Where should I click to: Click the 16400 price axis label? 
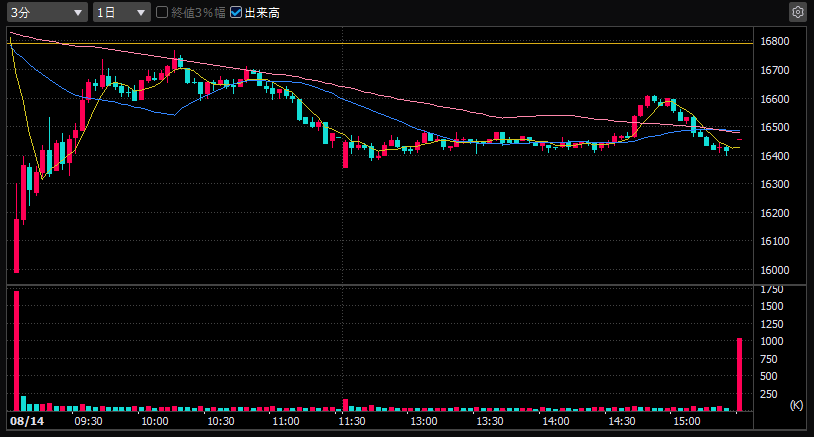pos(775,156)
